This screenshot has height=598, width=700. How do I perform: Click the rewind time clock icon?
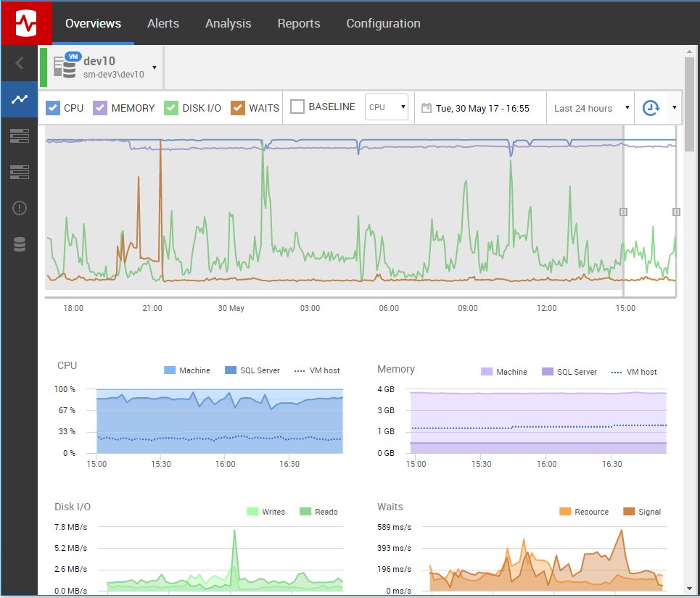651,107
